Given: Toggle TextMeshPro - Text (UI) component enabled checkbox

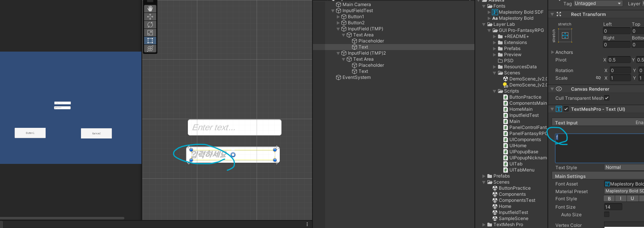Looking at the screenshot, I should [566, 109].
